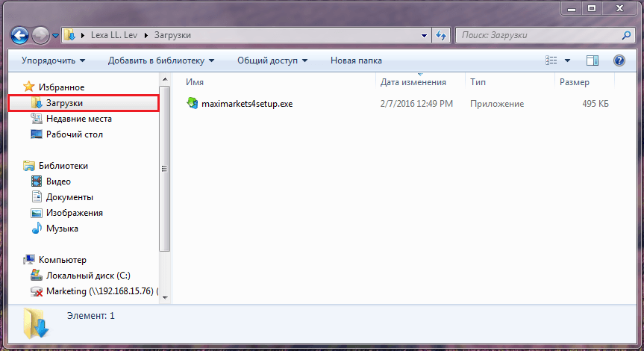Open the Упорядочить menu
Image resolution: width=644 pixels, height=351 pixels.
(54, 60)
